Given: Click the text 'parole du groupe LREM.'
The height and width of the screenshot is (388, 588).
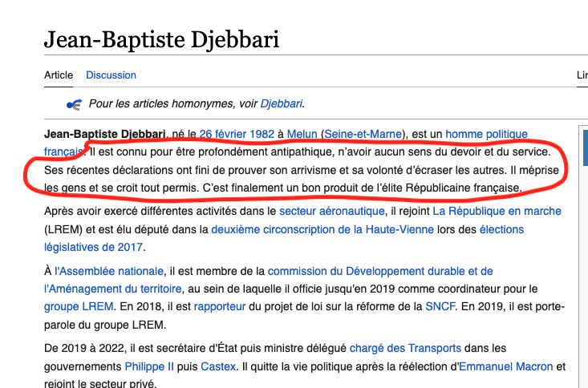Looking at the screenshot, I should (105, 325).
